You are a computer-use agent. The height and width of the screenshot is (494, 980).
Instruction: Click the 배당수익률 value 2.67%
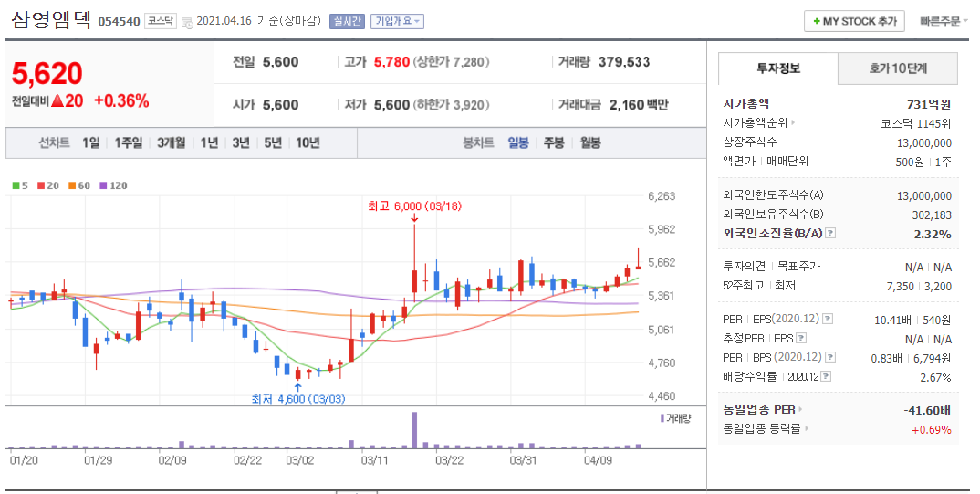(x=935, y=378)
